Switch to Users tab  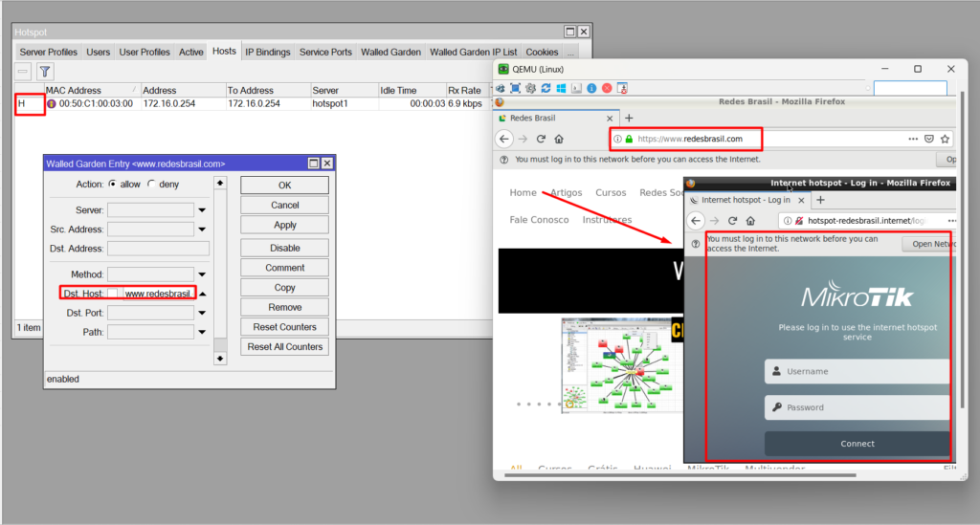click(x=99, y=52)
